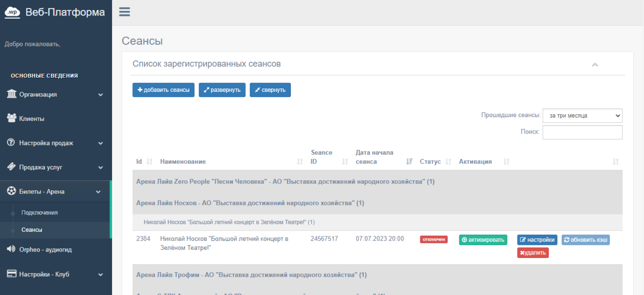
Task: Click Seance ID 24567517 cell
Action: point(325,239)
